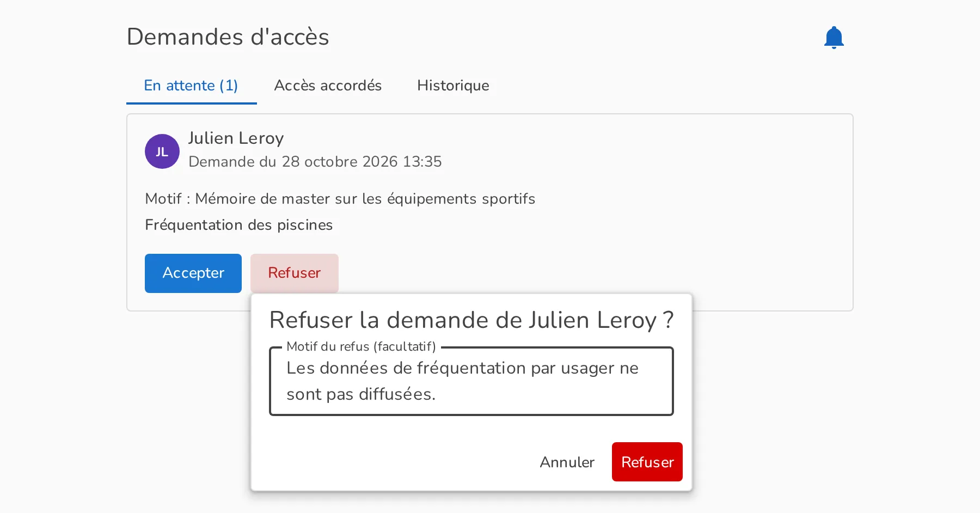Cancel the refusal dialog with Annuler

click(567, 462)
